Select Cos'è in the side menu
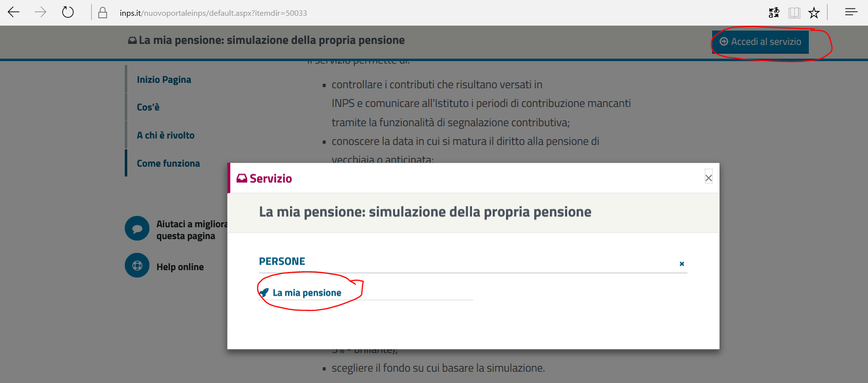Viewport: 868px width, 383px height. pyautogui.click(x=148, y=107)
